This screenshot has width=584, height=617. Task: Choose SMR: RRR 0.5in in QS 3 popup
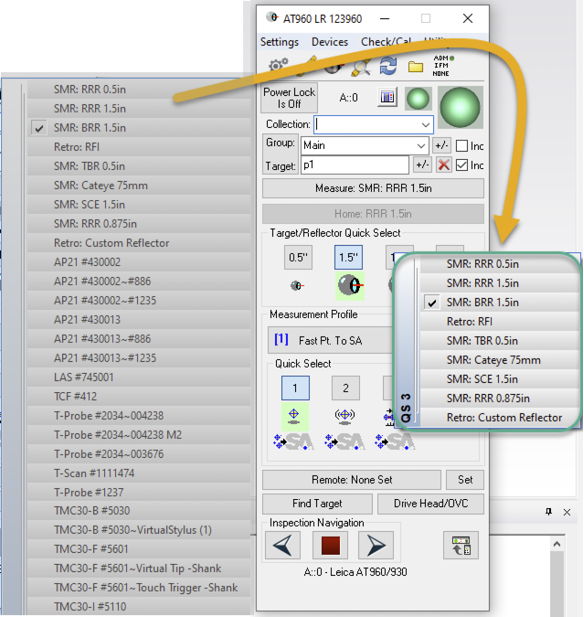click(499, 264)
